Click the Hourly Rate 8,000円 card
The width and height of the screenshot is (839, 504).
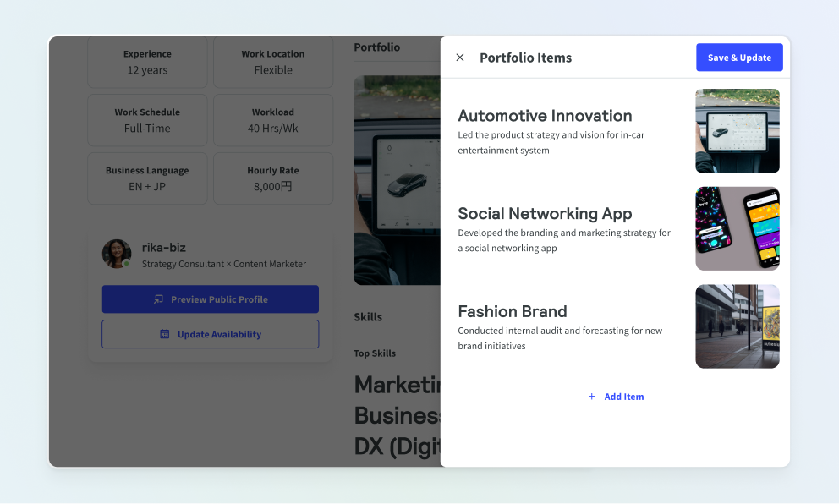click(x=273, y=178)
